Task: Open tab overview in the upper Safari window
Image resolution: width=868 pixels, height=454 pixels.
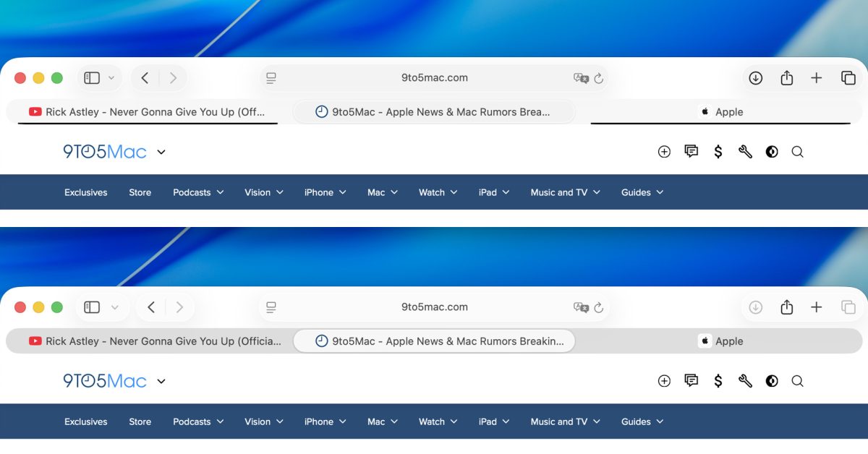Action: pyautogui.click(x=848, y=78)
